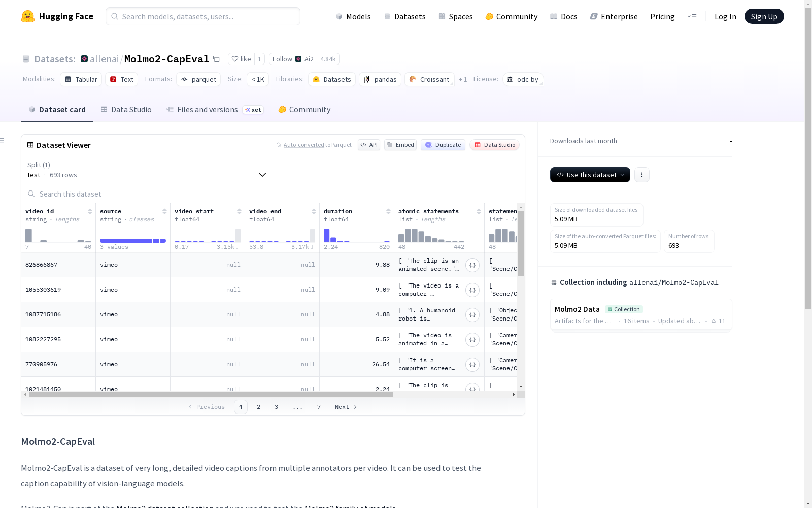812x508 pixels.
Task: Sort by the video_id column
Action: [x=90, y=211]
